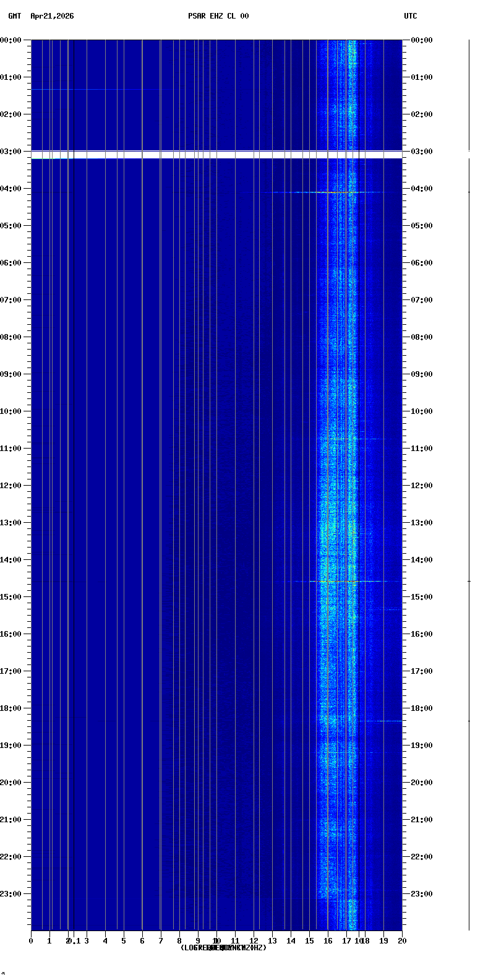This screenshot has height=980, width=496.
Task: Select the 04:00 marker on left time axis
Action: coord(12,189)
